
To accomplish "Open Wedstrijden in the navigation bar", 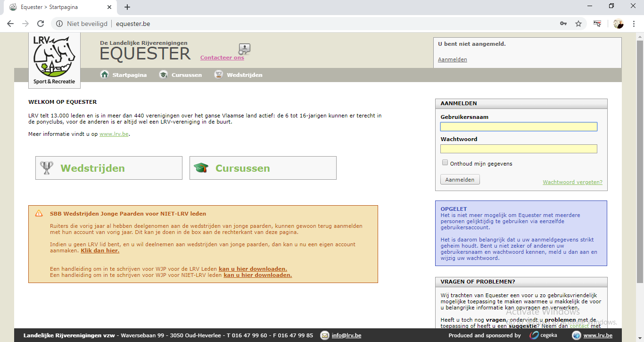I will (245, 75).
